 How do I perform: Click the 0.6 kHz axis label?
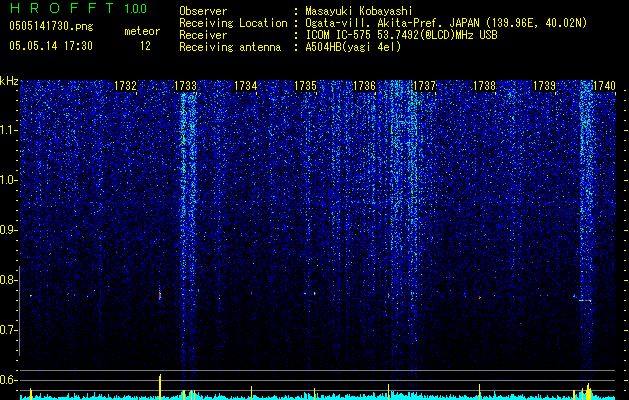pos(8,380)
